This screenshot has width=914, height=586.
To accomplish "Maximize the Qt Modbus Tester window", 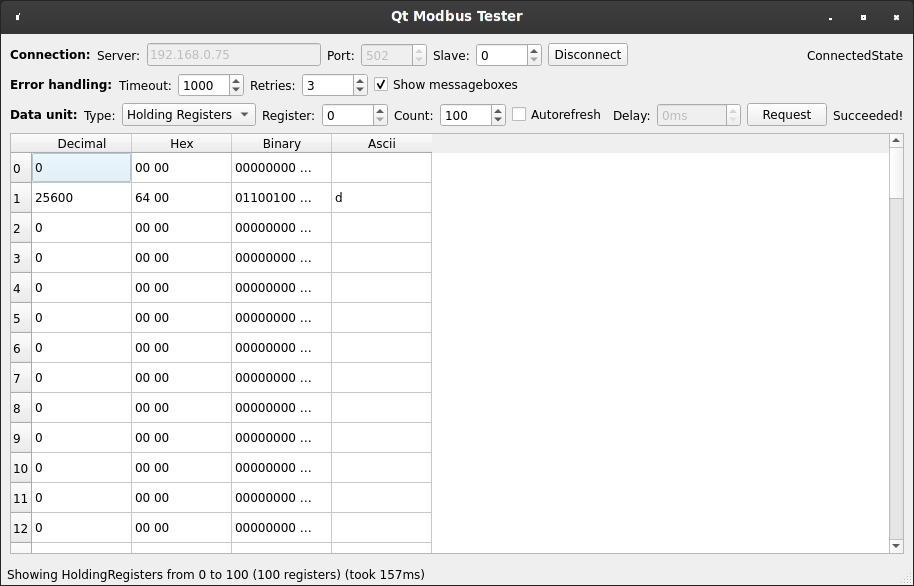I will tap(863, 17).
